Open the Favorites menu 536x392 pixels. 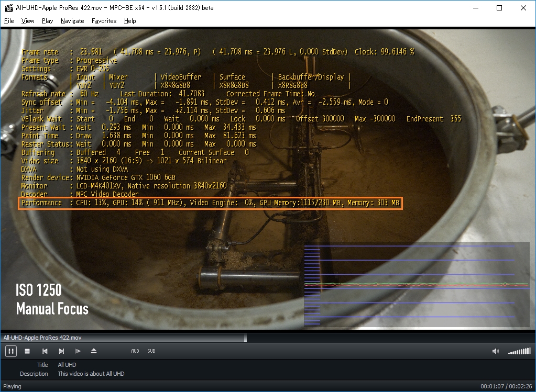pyautogui.click(x=104, y=21)
